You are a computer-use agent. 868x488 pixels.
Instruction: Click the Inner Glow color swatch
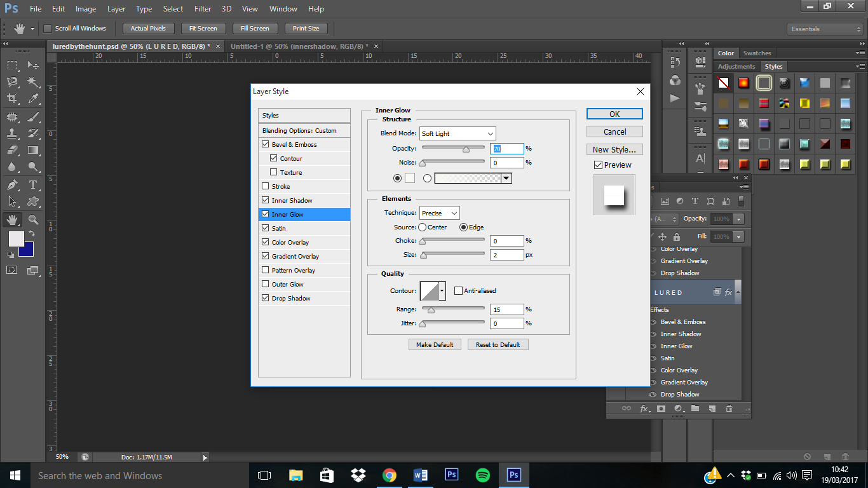pyautogui.click(x=410, y=178)
